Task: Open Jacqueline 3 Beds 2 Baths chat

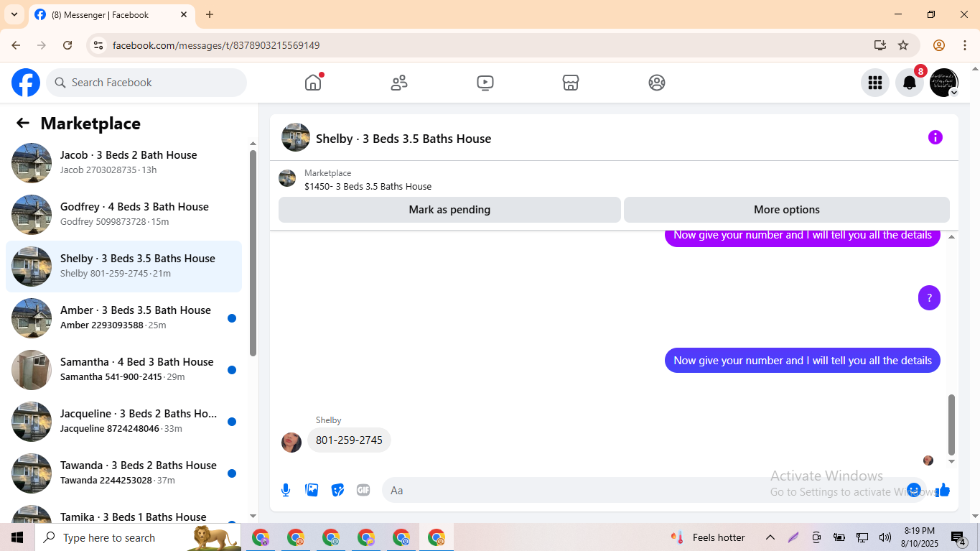Action: (x=123, y=422)
